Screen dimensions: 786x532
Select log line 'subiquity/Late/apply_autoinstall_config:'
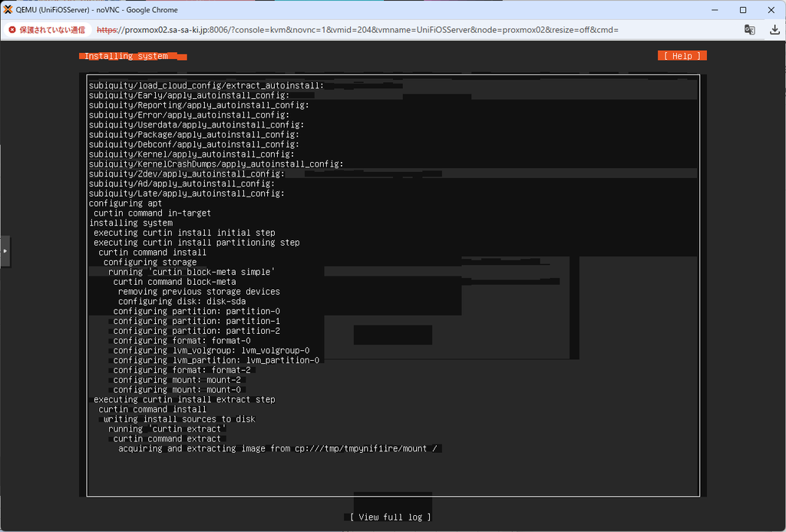click(x=187, y=193)
